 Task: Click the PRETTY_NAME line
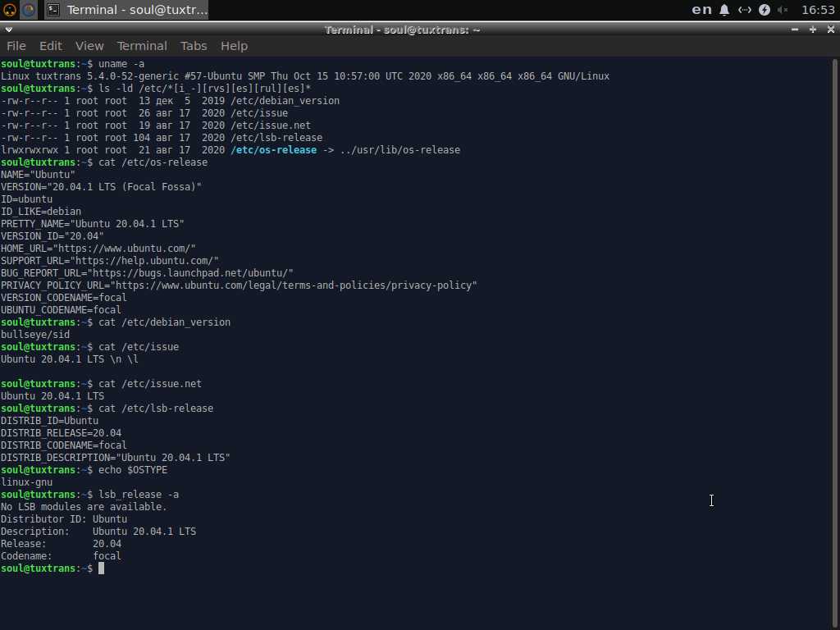pos(93,224)
